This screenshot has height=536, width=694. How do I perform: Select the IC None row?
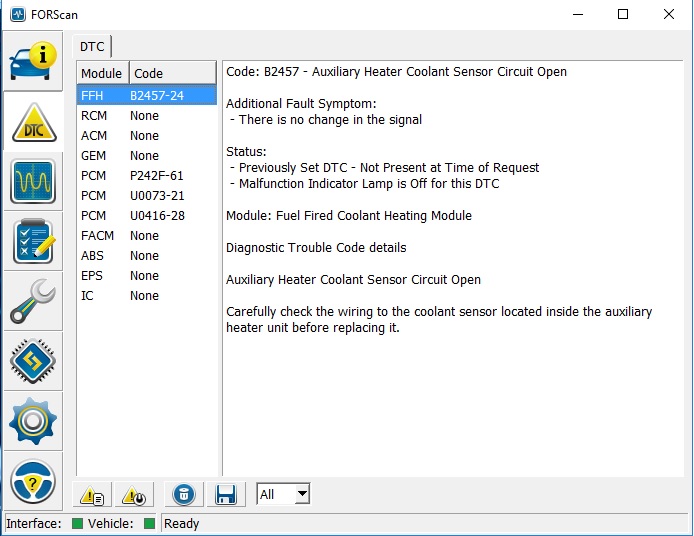click(147, 296)
